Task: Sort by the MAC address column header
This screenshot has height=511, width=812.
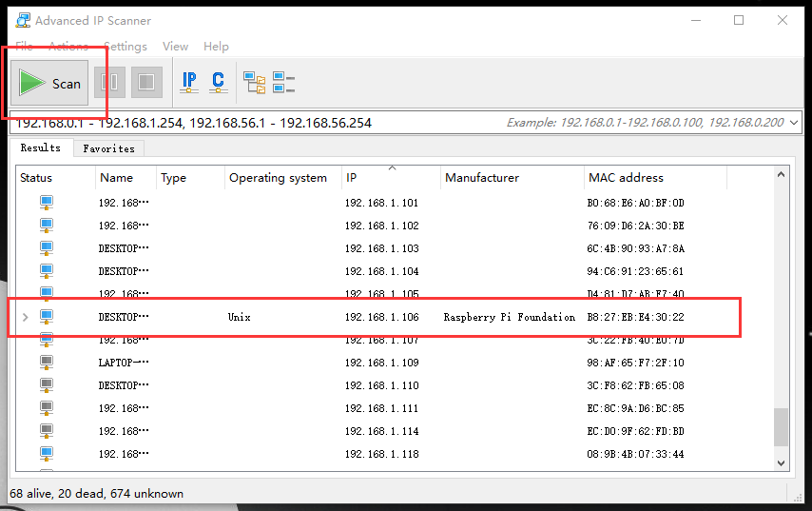Action: point(655,178)
